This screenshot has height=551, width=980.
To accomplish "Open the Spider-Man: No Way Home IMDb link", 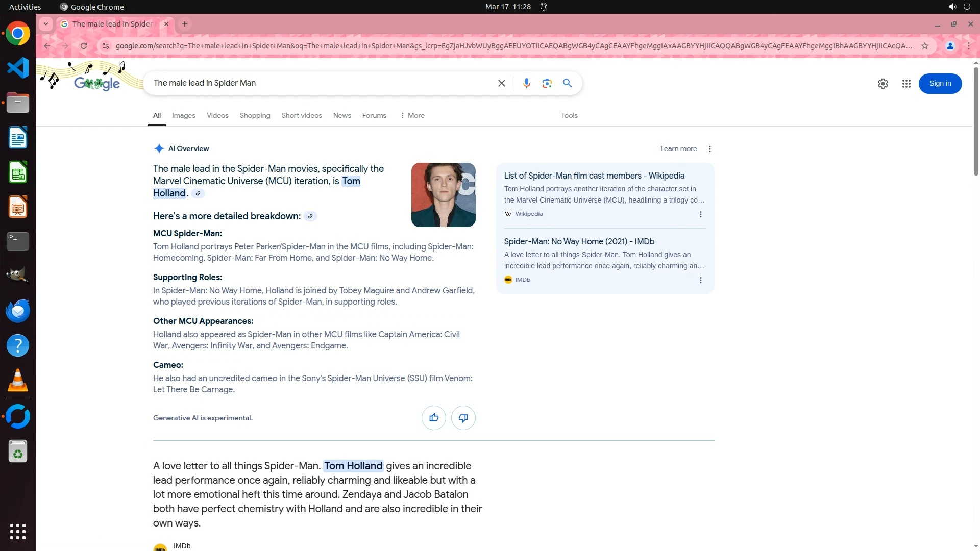I will (579, 242).
